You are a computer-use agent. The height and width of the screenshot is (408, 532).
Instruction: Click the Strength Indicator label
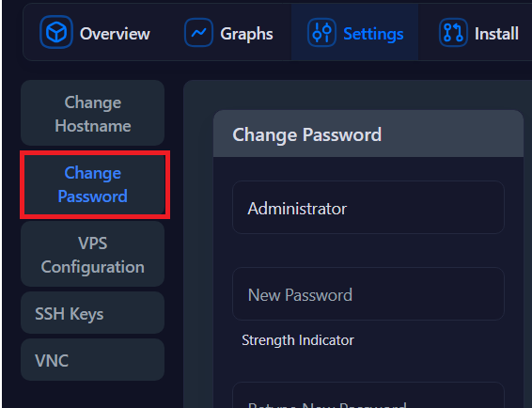point(298,340)
